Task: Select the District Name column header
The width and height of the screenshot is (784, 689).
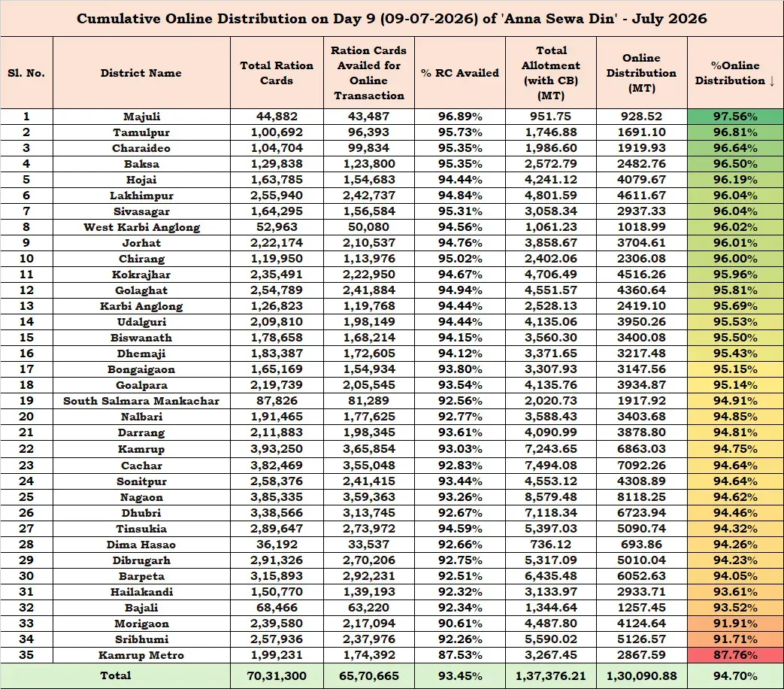Action: (141, 72)
